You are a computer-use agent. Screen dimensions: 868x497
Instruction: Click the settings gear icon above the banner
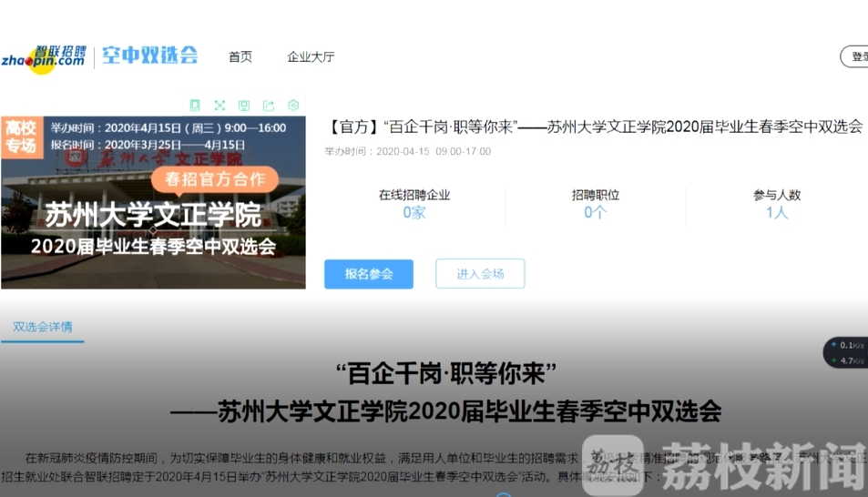[293, 105]
